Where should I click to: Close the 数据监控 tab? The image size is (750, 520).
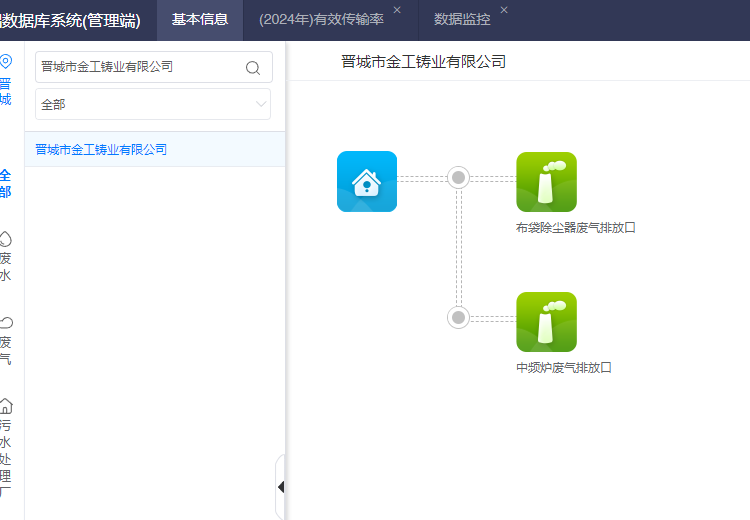[x=504, y=10]
